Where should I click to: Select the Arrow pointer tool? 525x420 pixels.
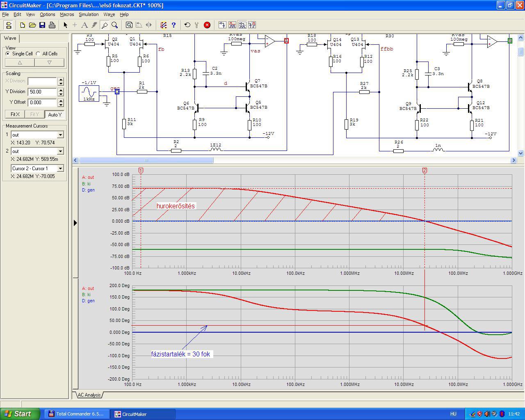coord(65,25)
